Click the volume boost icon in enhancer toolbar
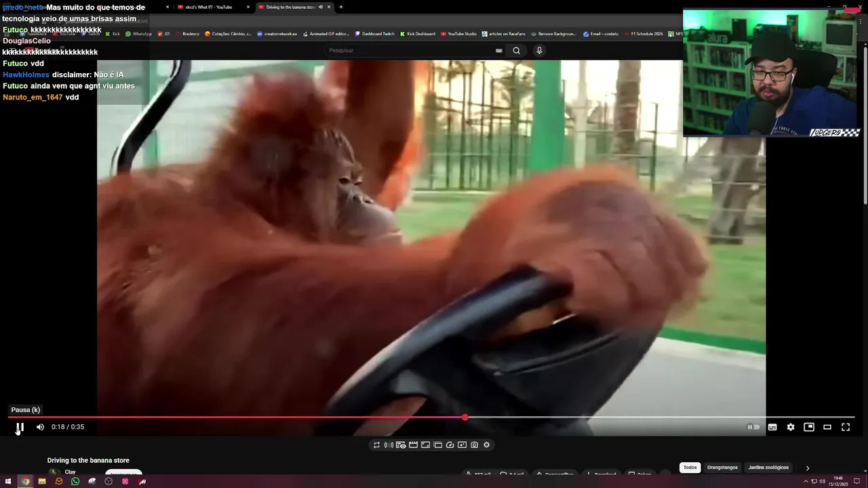The width and height of the screenshot is (868, 488). [x=389, y=445]
